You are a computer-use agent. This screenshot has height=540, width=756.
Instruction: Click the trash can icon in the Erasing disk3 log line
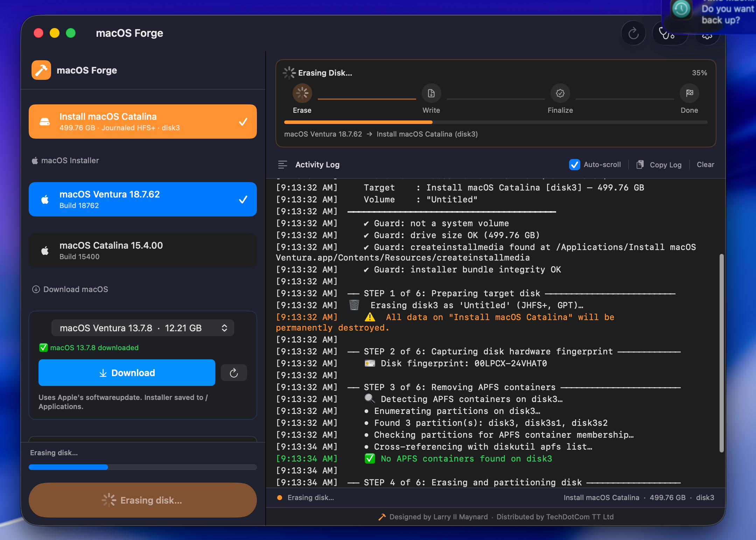[354, 305]
